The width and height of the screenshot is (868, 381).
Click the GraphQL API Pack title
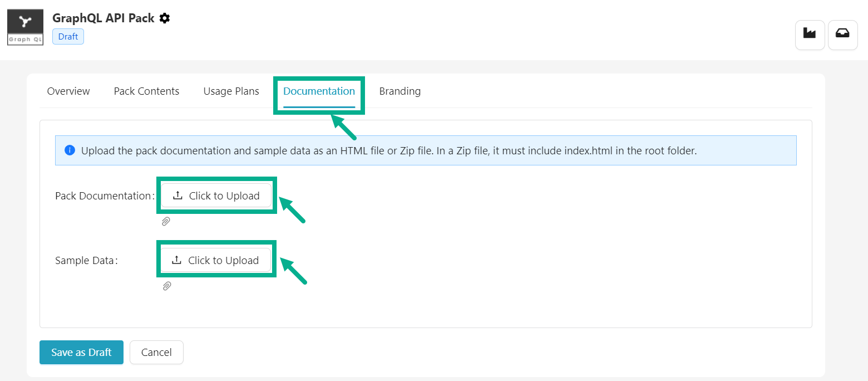(x=103, y=18)
